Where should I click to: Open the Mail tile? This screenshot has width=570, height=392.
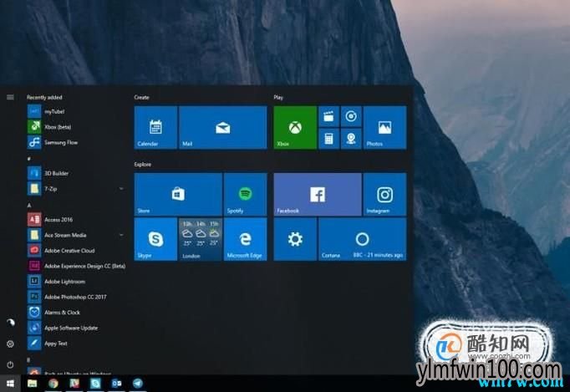[x=223, y=127]
